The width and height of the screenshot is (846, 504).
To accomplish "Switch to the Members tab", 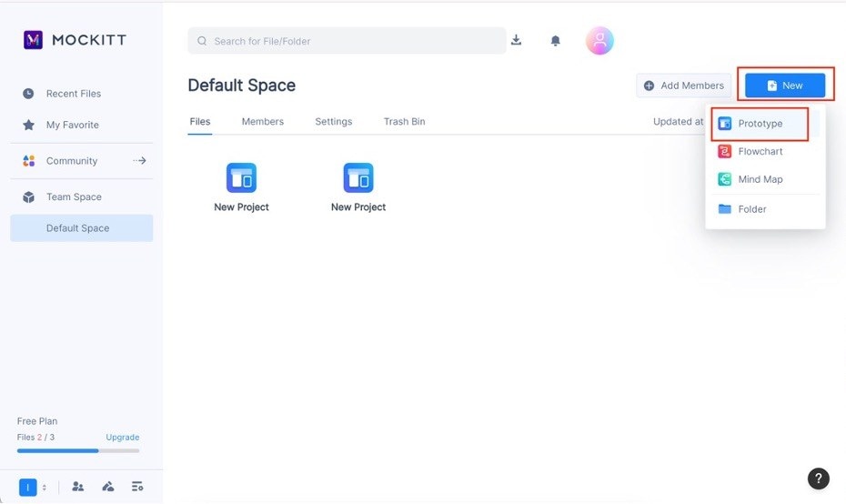I will tap(262, 122).
